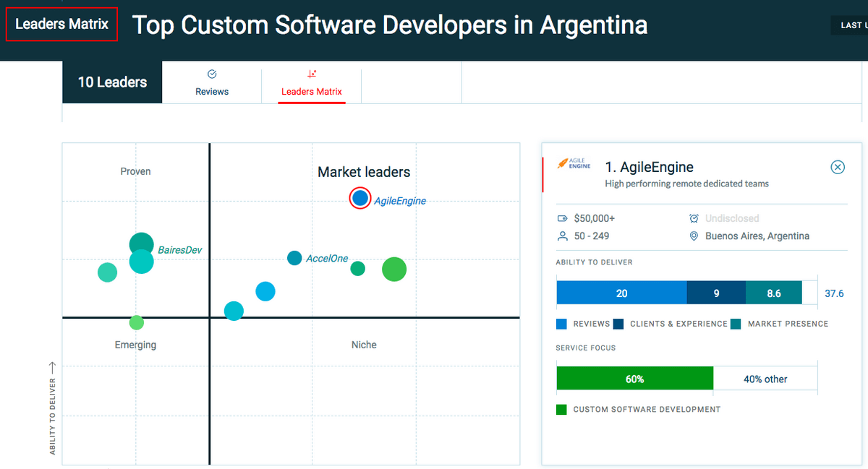Click the SERVICE FOCUS section heading
This screenshot has height=469, width=868.
coord(586,348)
